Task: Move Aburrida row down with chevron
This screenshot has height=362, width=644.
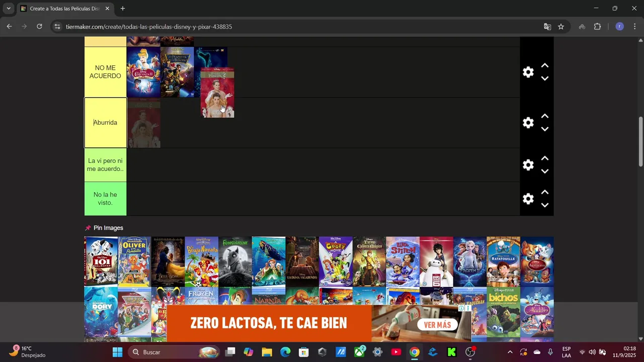Action: (x=544, y=129)
